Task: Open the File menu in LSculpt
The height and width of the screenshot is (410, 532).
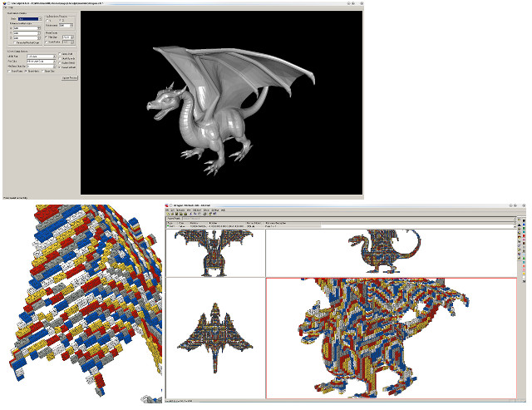Action: pyautogui.click(x=5, y=7)
